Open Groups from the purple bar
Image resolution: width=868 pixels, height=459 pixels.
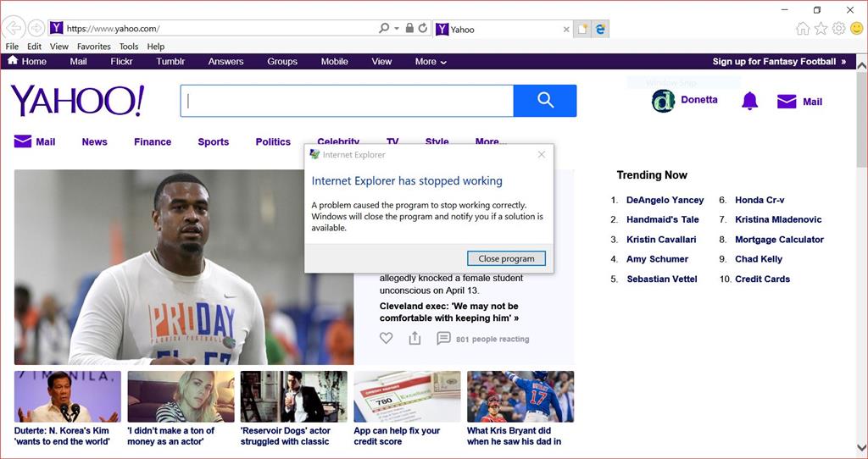point(282,61)
